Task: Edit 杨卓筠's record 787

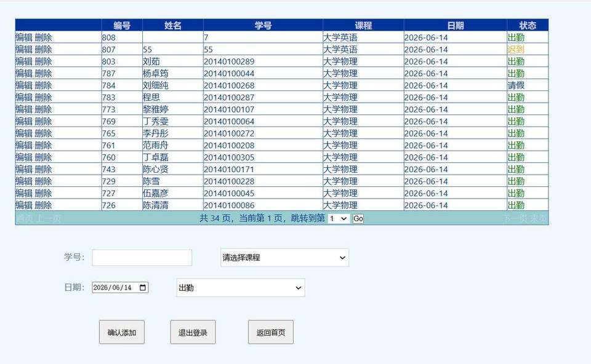Action: coord(24,73)
